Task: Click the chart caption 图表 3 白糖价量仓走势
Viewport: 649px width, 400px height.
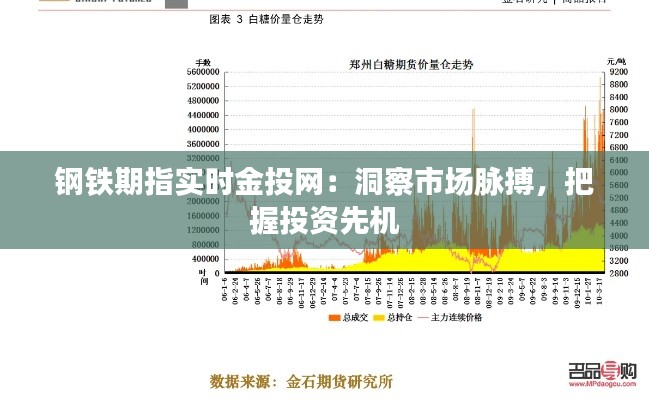Action: coord(266,19)
